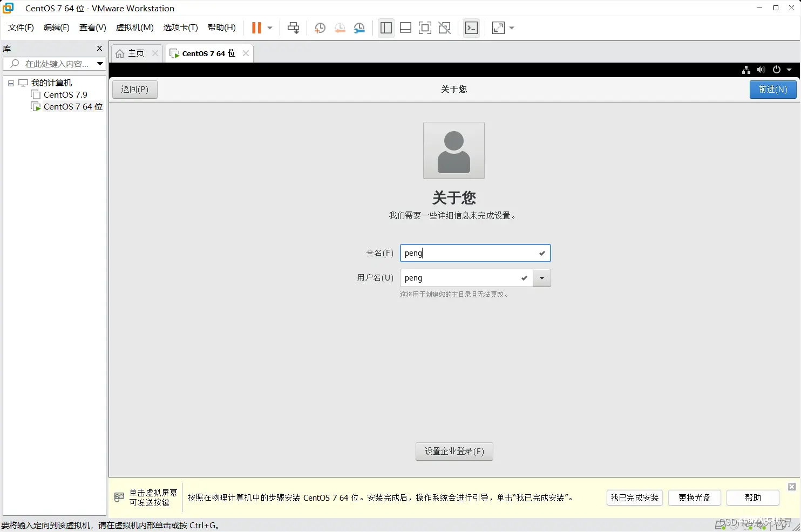Viewport: 801px width, 532px height.
Task: Click the 全名(F) input field
Action: coord(476,253)
